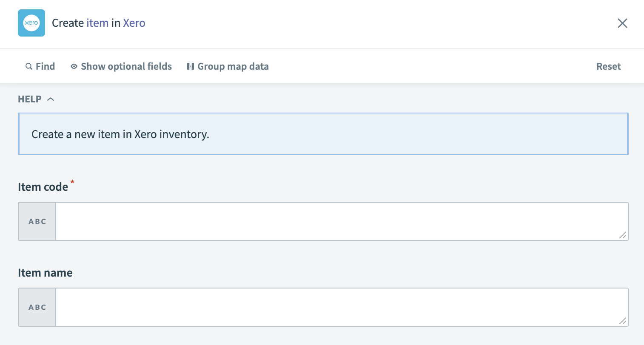Screen dimensions: 644x345
Task: Click the Item name field label
Action: [x=45, y=273]
